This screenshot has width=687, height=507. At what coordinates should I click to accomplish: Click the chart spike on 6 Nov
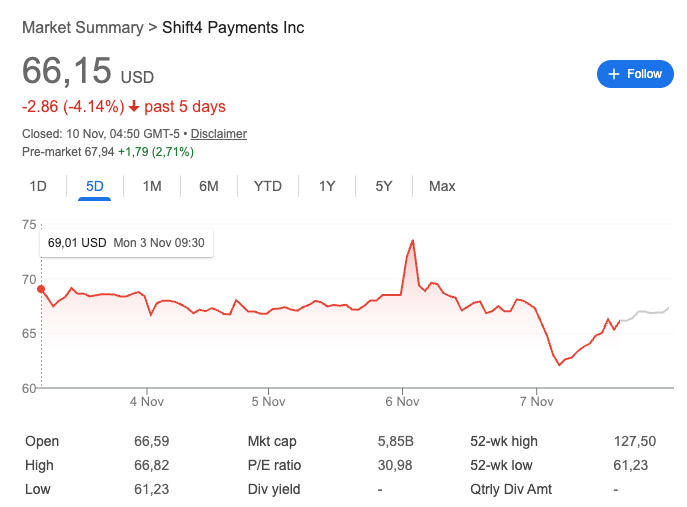coord(412,241)
